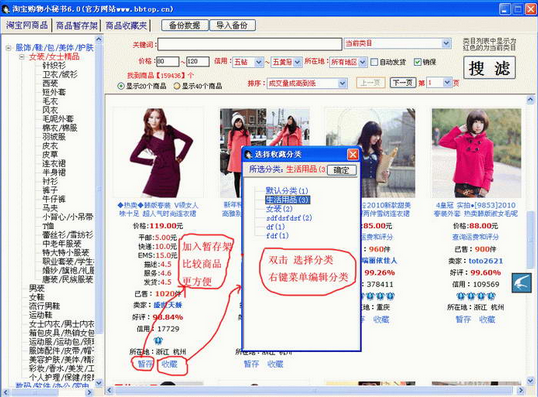Open purple V-neck dress product thumbnail
Viewport: 538px width, 397px height.
(x=158, y=153)
